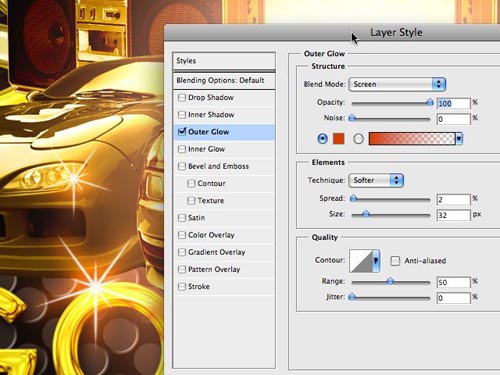Click the Size value input field
500x375 pixels.
(x=453, y=215)
